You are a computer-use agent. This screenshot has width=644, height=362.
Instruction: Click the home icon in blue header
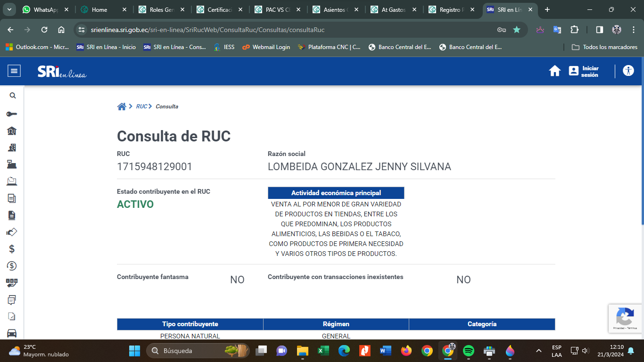555,71
